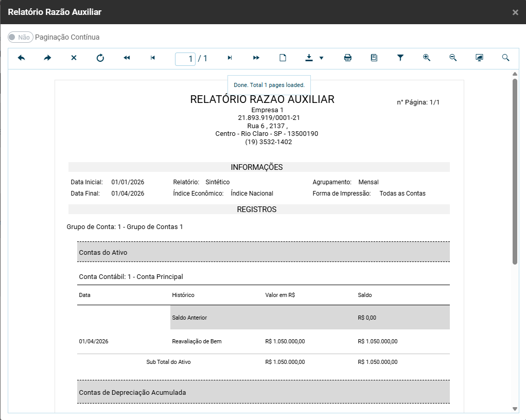The width and height of the screenshot is (526, 420).
Task: Print the report using printer icon
Action: [348, 58]
